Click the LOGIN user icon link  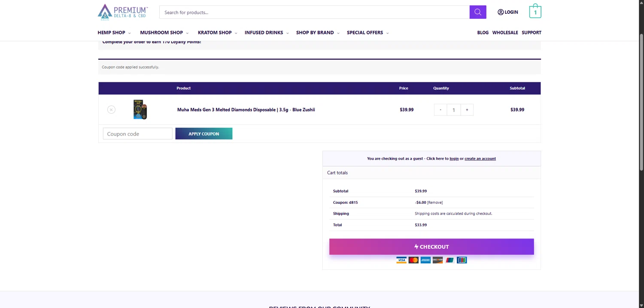point(508,12)
